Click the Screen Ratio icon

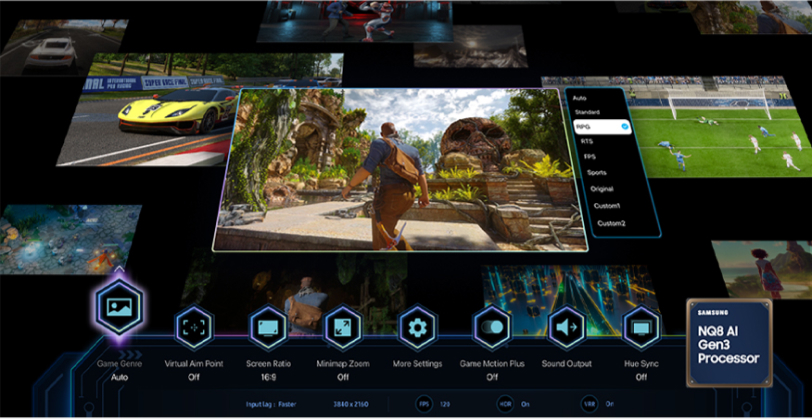268,327
